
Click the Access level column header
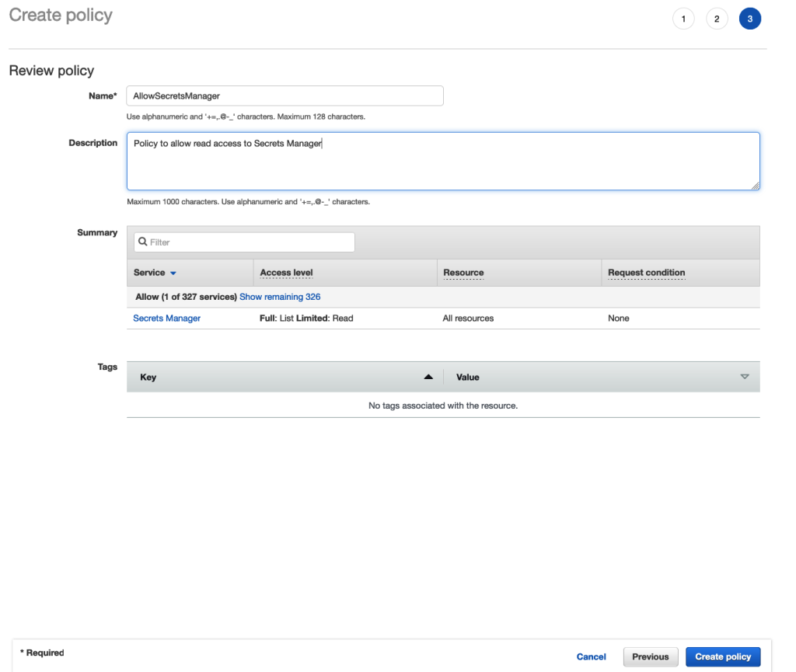(287, 272)
